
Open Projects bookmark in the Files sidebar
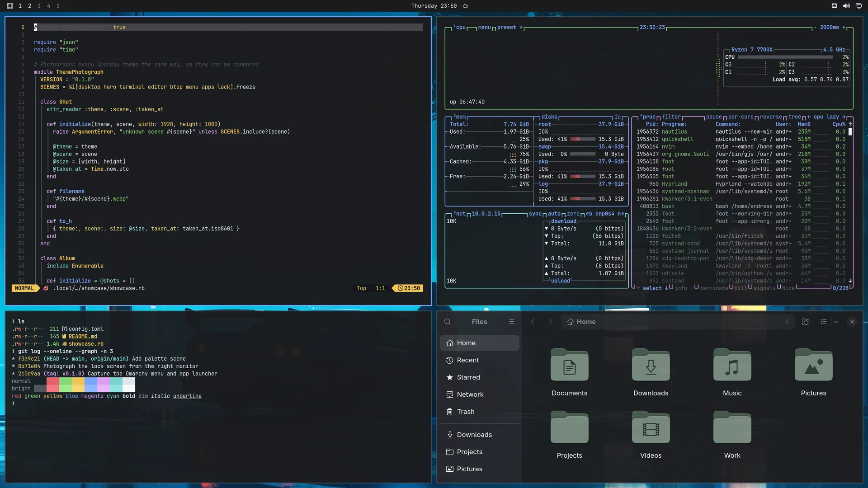(480, 452)
